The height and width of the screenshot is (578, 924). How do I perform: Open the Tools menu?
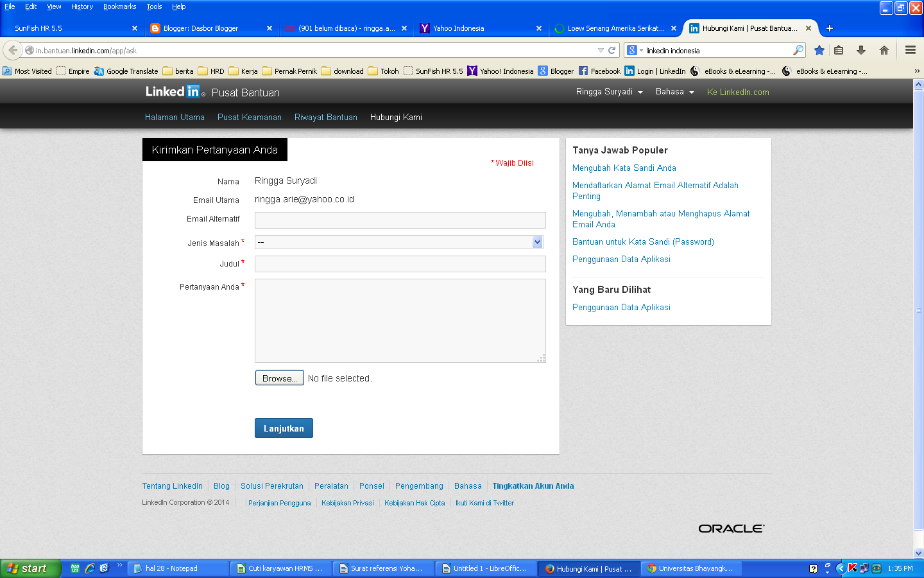pos(154,6)
